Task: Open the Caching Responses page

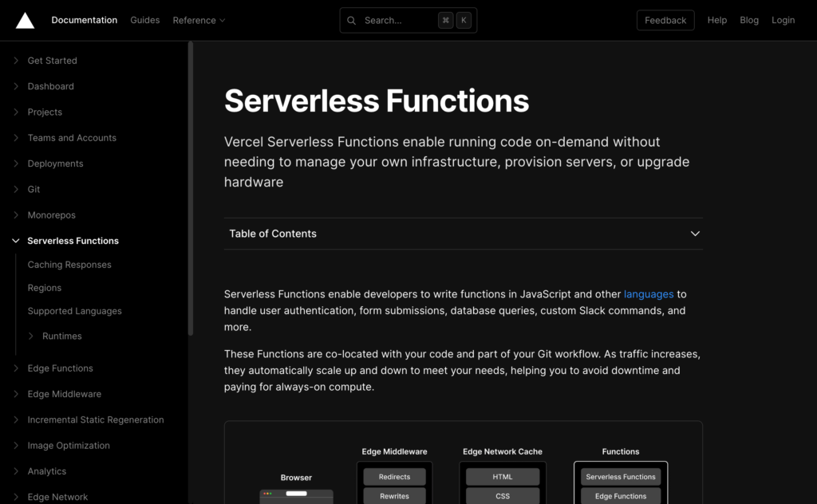Action: click(69, 265)
